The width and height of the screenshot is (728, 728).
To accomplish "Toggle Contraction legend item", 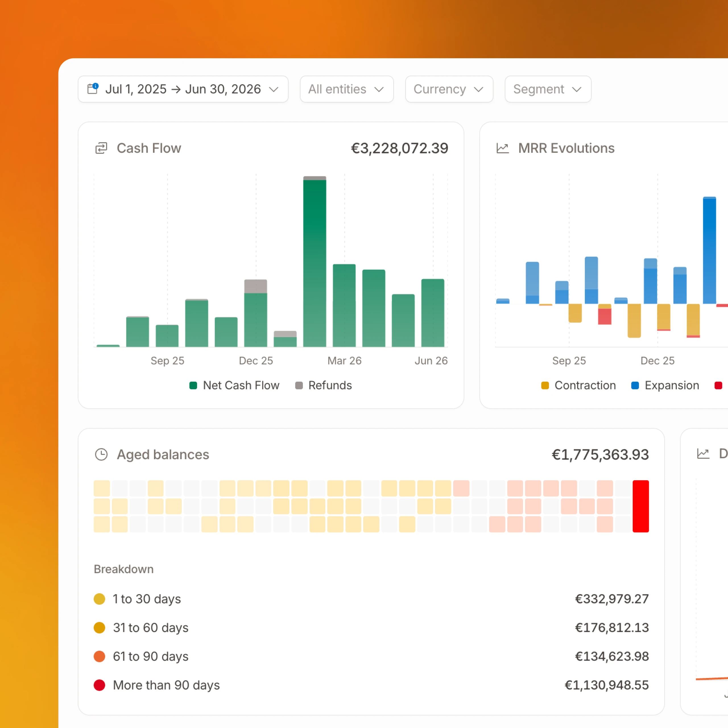I will [578, 385].
